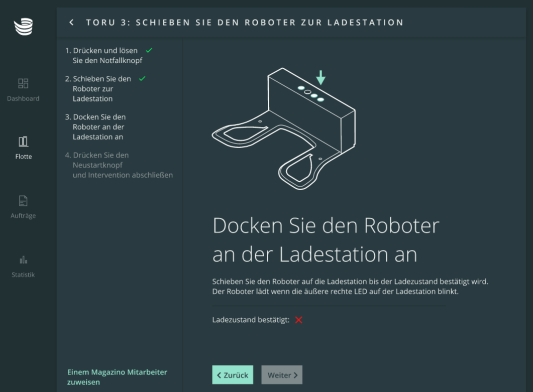Image resolution: width=533 pixels, height=392 pixels.
Task: Select step 4 Drücken Sie den Neustartknopf
Action: click(x=119, y=165)
